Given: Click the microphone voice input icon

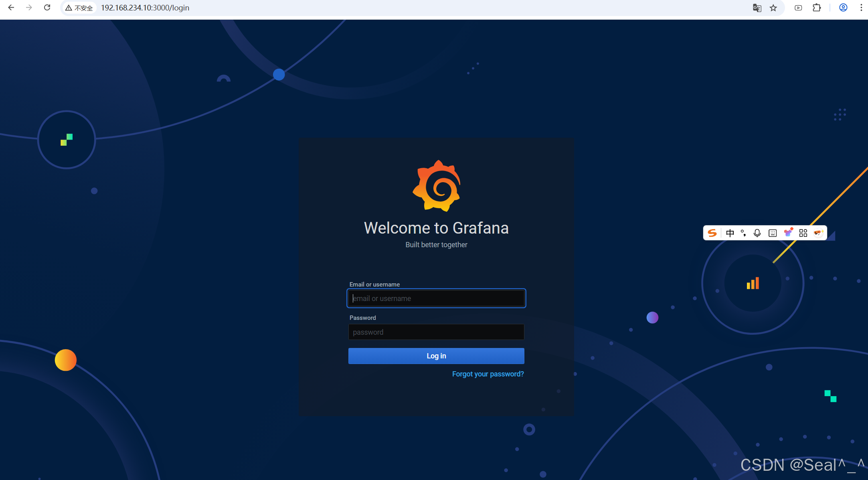Looking at the screenshot, I should click(757, 233).
